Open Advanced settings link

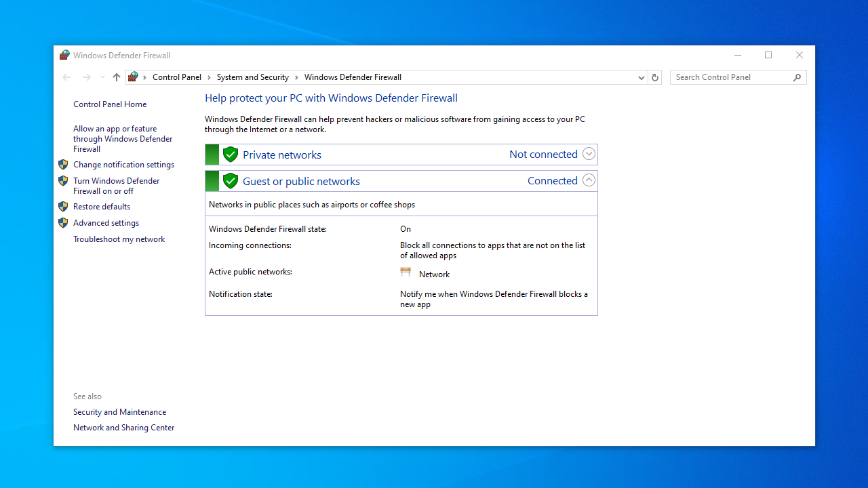[x=106, y=223]
